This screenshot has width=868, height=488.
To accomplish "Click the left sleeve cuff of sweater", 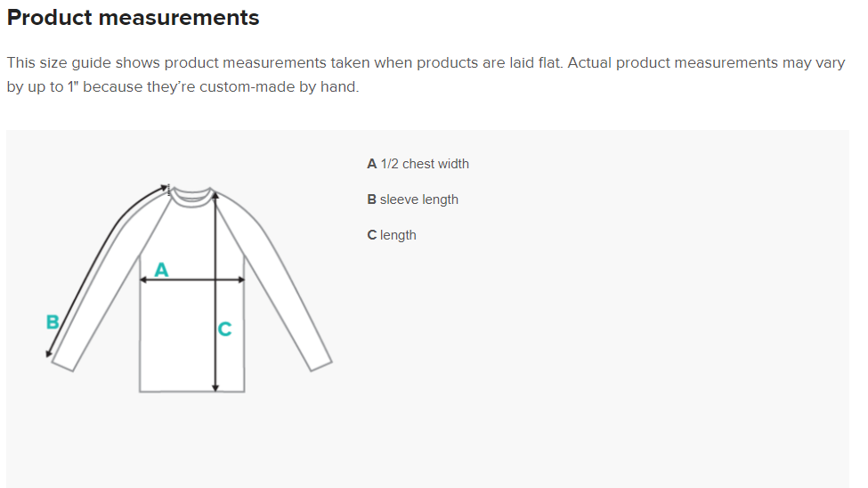I will pyautogui.click(x=64, y=362).
